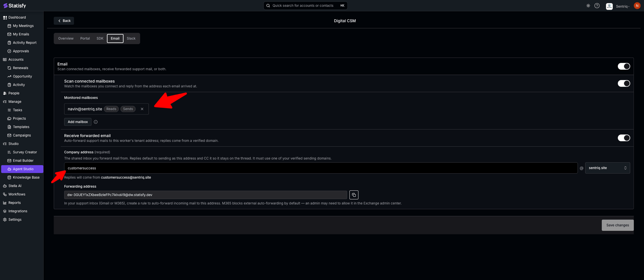Save changes to email settings
This screenshot has width=644, height=280.
(x=618, y=225)
